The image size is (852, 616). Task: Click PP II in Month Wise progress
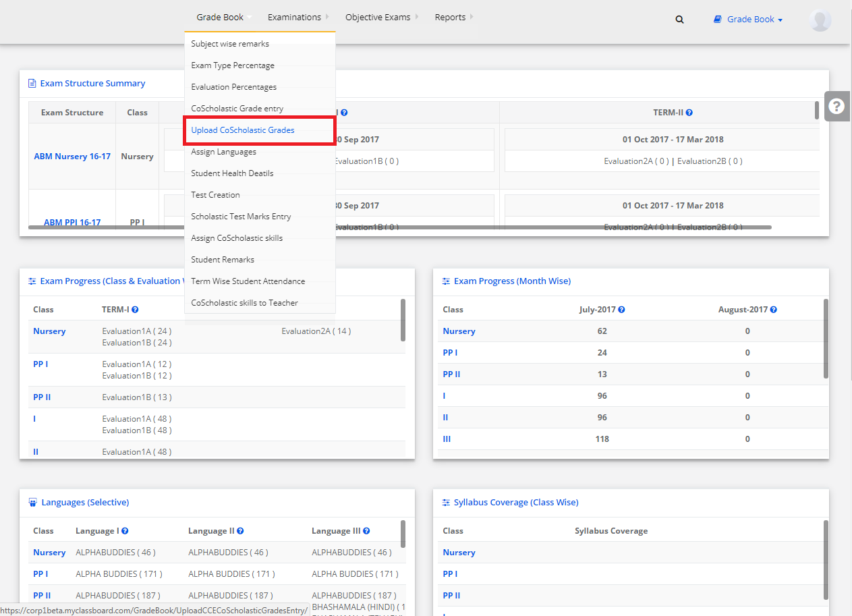pos(451,374)
